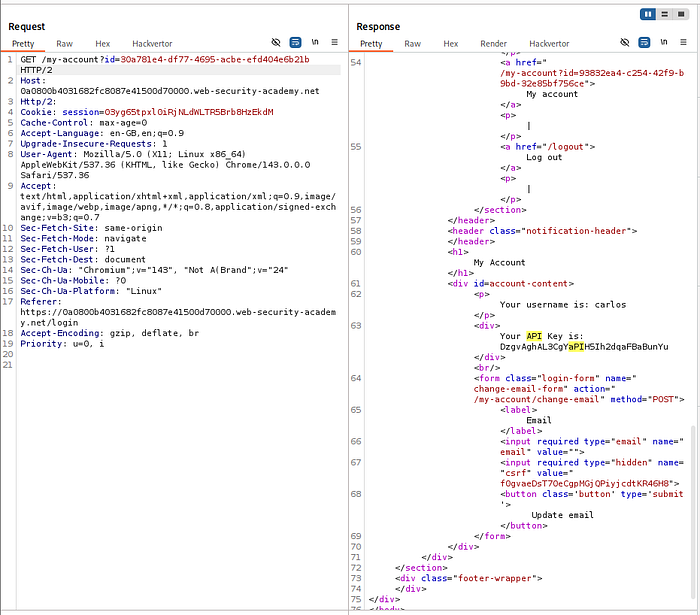Switch to Request Raw tab
The image size is (700, 615).
coord(64,44)
